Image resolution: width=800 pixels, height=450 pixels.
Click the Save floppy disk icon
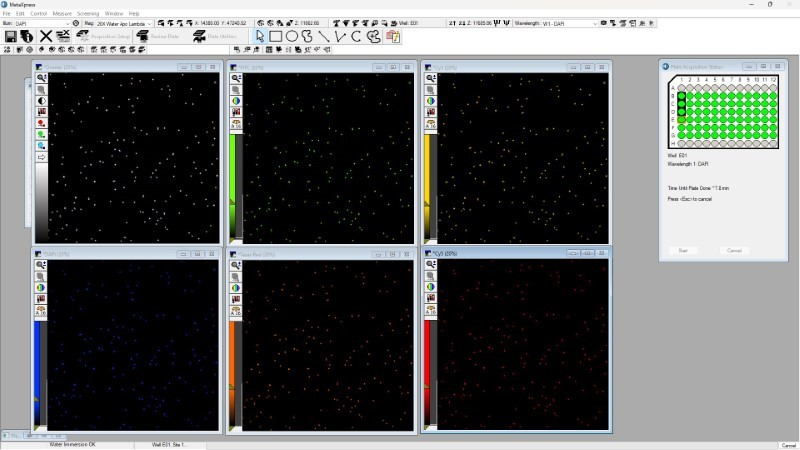click(x=11, y=36)
